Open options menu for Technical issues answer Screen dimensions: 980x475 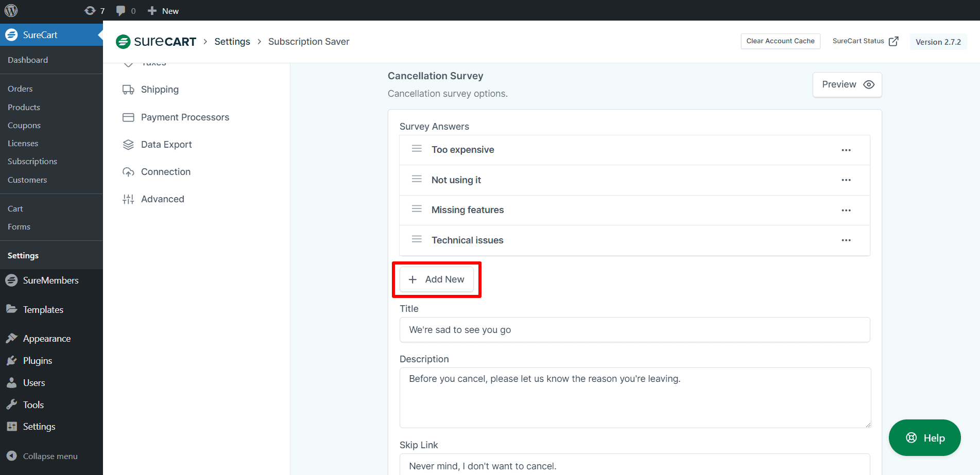[846, 240]
